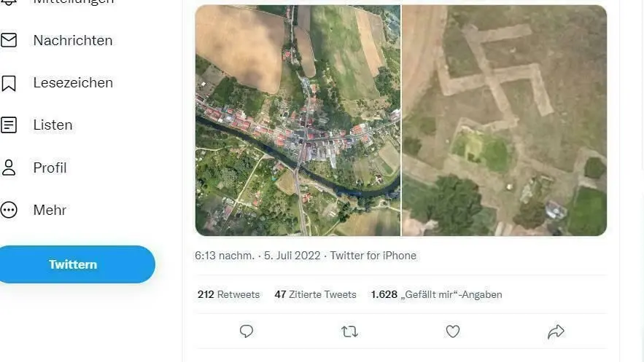This screenshot has height=362, width=644.
Task: Open Profil menu item
Action: tap(50, 168)
